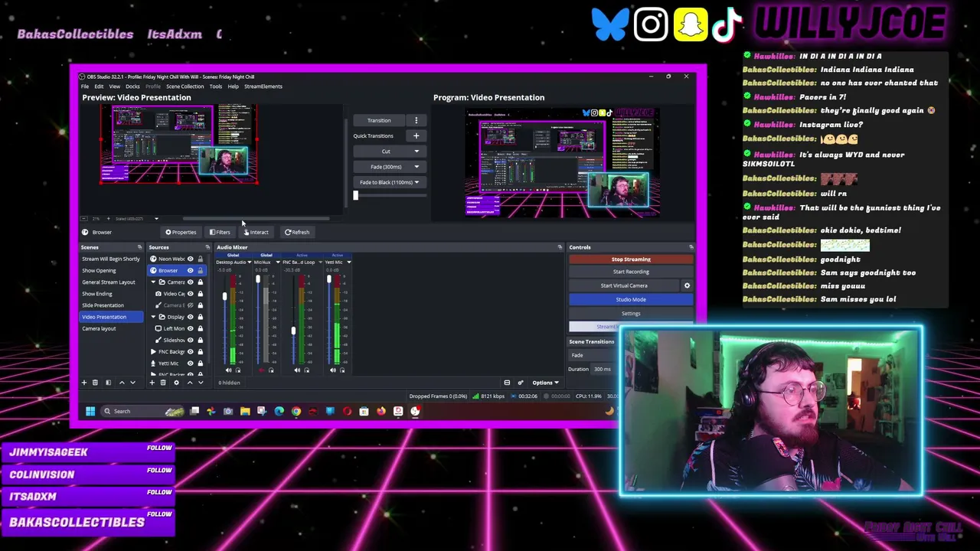The image size is (980, 551).
Task: Toggle monitoring for the Yetti Mic channel
Action: pyautogui.click(x=342, y=370)
